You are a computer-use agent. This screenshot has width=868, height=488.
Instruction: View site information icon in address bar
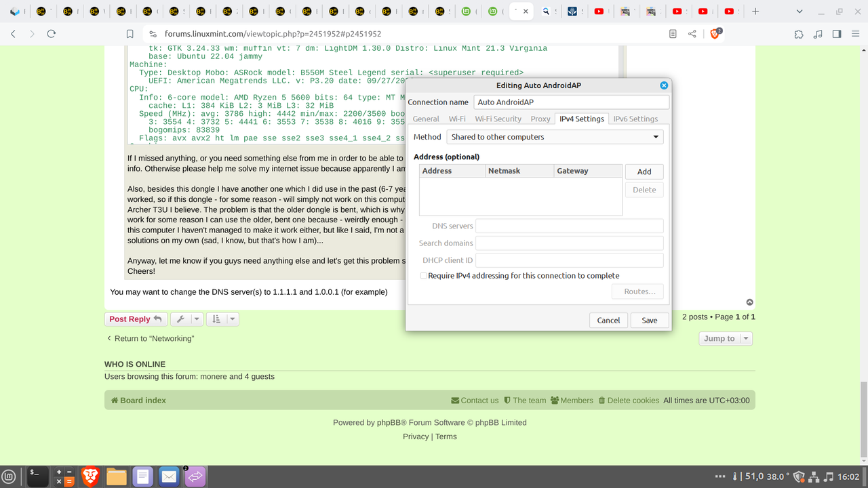[153, 34]
